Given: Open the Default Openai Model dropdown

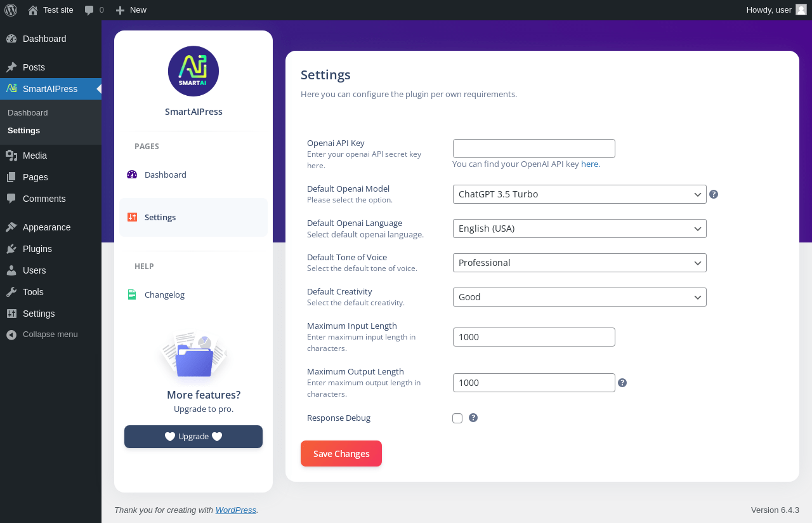Looking at the screenshot, I should (x=580, y=194).
